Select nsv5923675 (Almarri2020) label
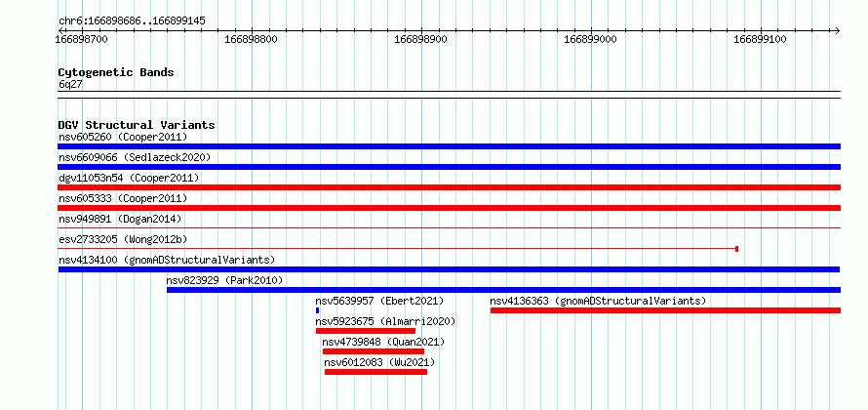Screen dimensions: 868x410 385,321
